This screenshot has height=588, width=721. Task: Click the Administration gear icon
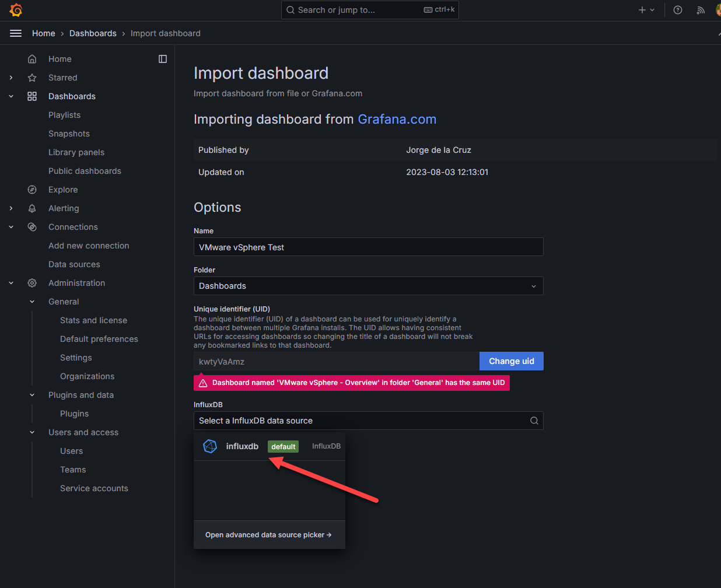tap(32, 283)
